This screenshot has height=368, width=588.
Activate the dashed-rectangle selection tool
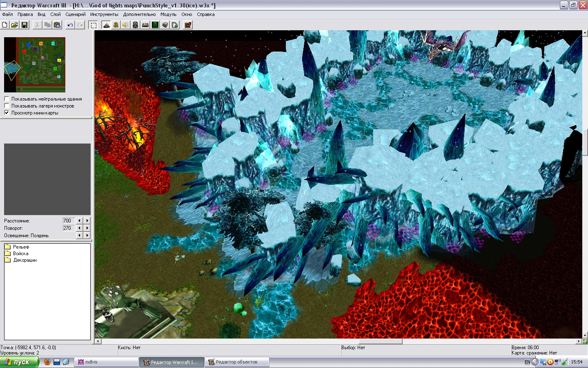pos(94,25)
